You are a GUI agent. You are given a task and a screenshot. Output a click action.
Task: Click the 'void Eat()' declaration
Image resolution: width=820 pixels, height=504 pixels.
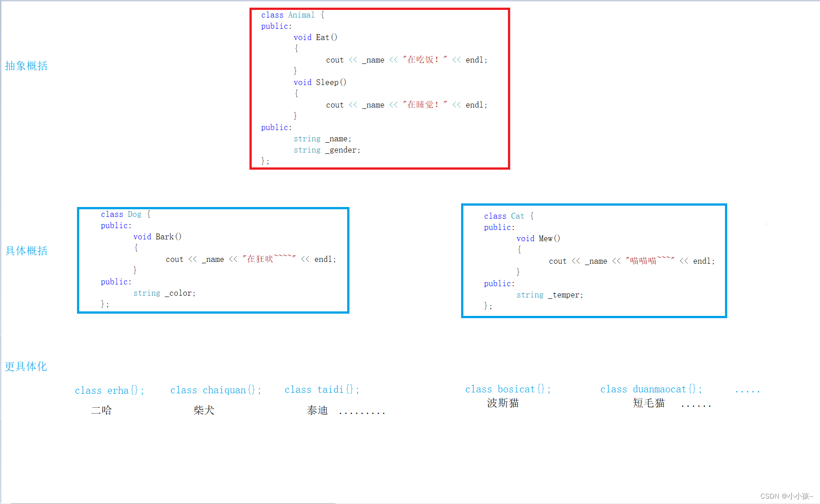315,37
